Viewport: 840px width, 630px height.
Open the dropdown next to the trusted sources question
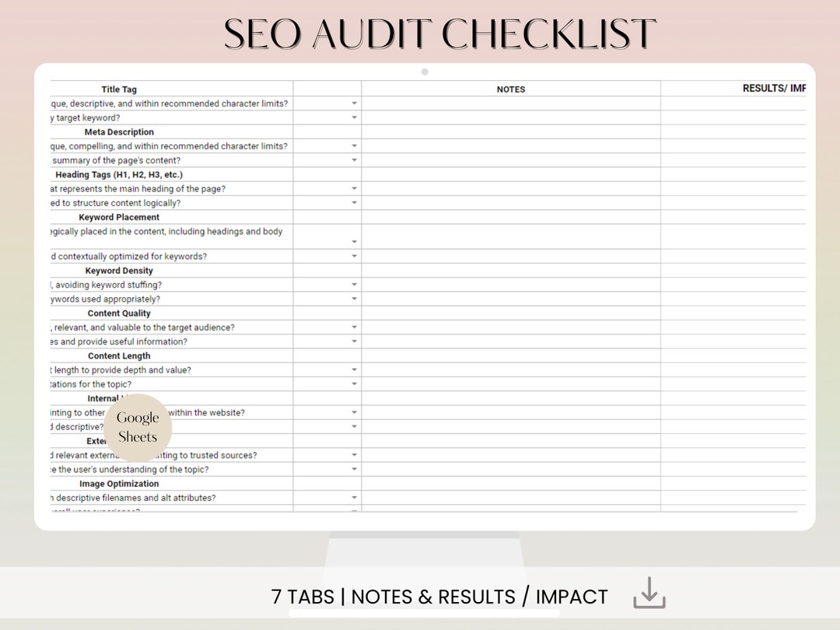354,455
